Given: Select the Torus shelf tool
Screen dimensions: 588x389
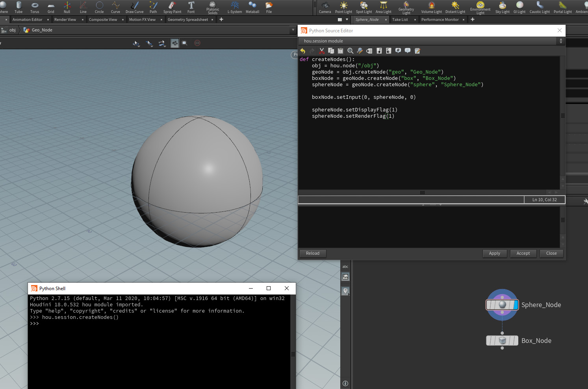Looking at the screenshot, I should coord(35,7).
